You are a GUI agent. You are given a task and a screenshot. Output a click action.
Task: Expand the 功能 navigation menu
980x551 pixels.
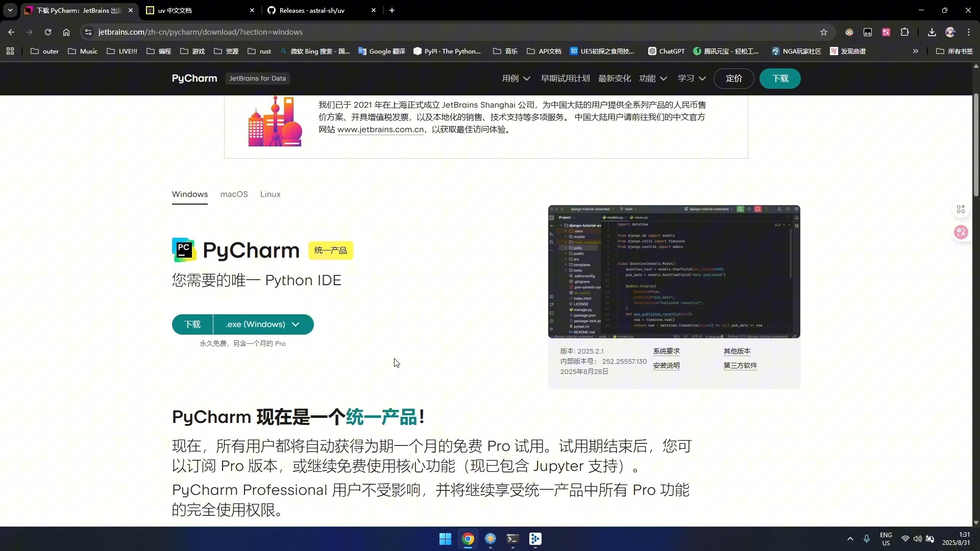653,78
